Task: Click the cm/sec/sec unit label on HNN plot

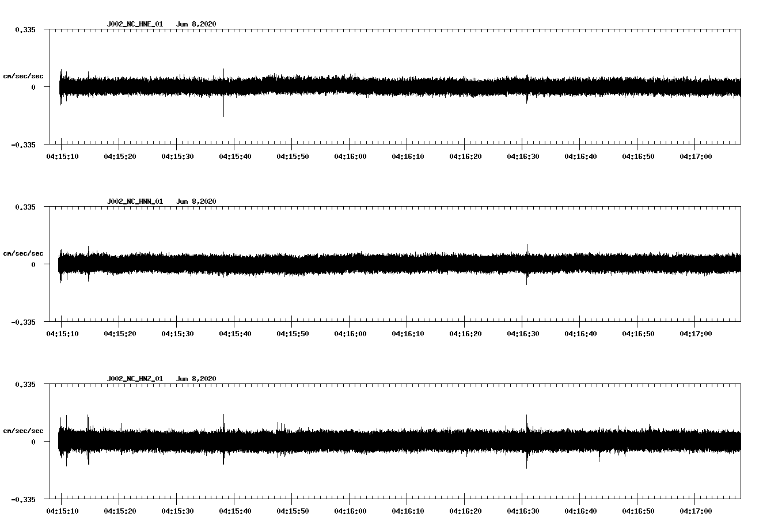Action: click(x=23, y=253)
